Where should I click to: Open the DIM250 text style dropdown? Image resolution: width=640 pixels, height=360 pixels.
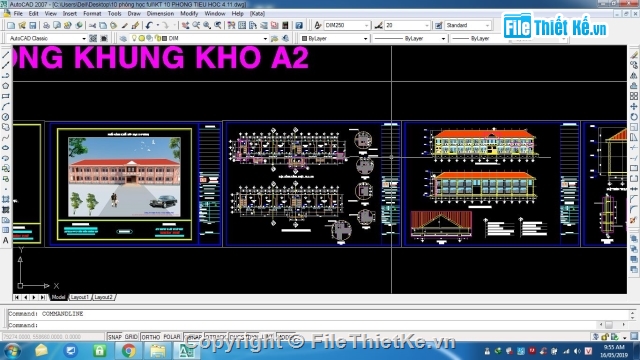click(366, 25)
